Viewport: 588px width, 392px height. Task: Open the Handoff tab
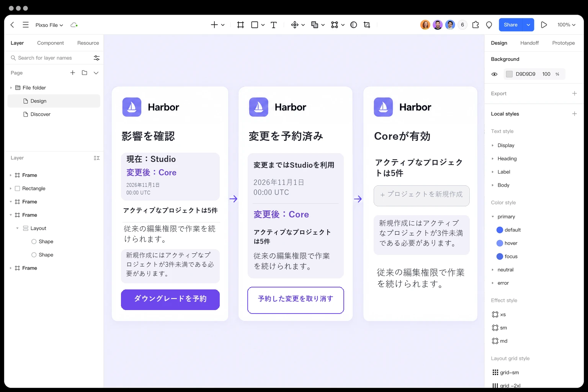(529, 43)
